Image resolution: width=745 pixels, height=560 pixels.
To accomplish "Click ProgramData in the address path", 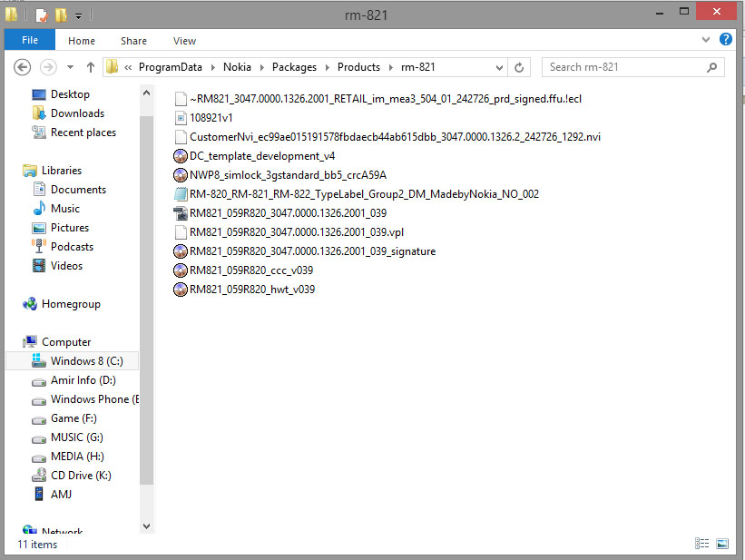I will click(170, 67).
